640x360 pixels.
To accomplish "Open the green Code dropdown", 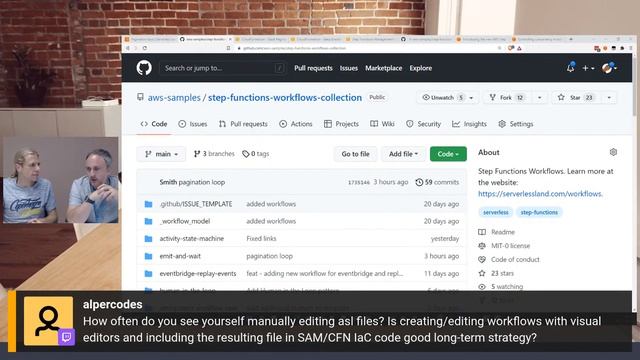I will pos(448,154).
